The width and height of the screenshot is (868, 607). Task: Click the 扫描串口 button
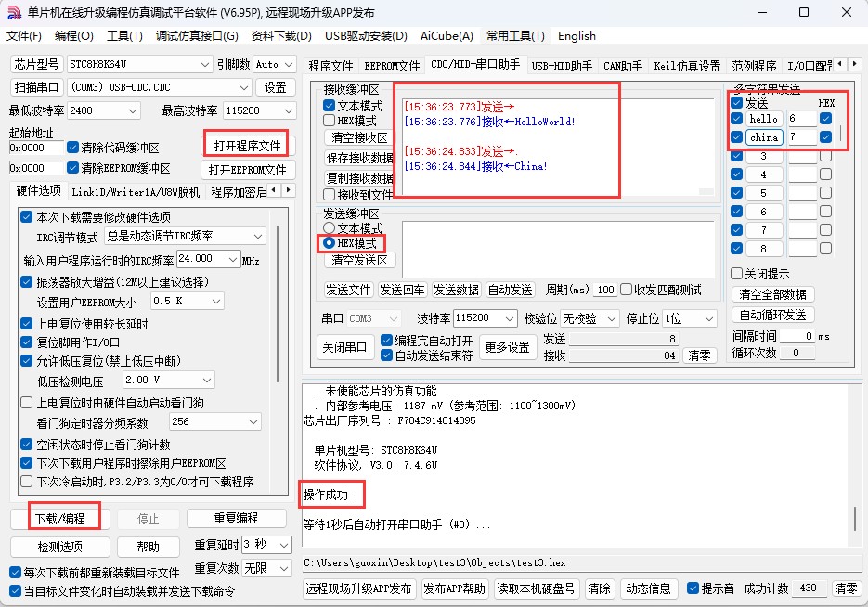(x=36, y=87)
